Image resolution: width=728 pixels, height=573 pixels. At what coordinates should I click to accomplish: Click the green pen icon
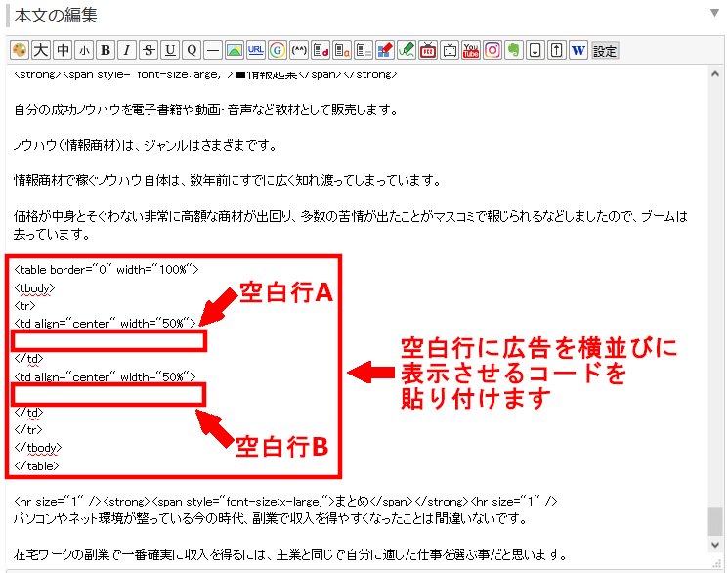point(407,50)
